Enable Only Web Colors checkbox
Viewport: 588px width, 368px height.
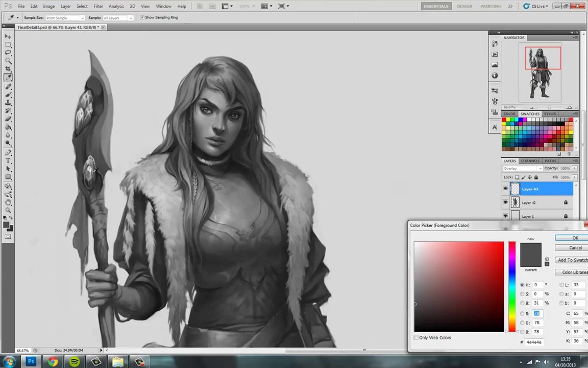(x=416, y=337)
